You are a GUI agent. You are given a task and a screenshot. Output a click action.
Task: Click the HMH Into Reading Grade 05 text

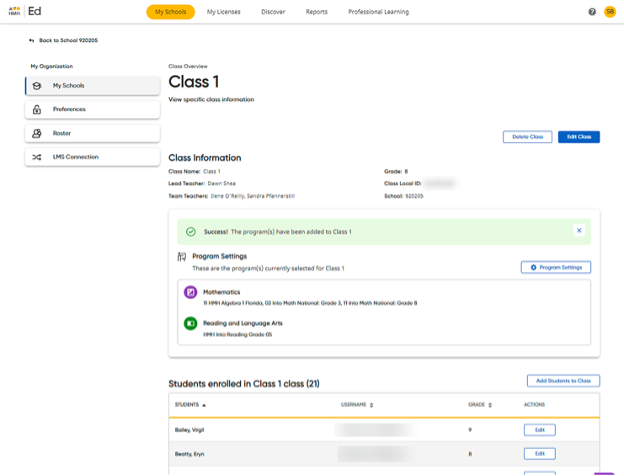pyautogui.click(x=238, y=335)
